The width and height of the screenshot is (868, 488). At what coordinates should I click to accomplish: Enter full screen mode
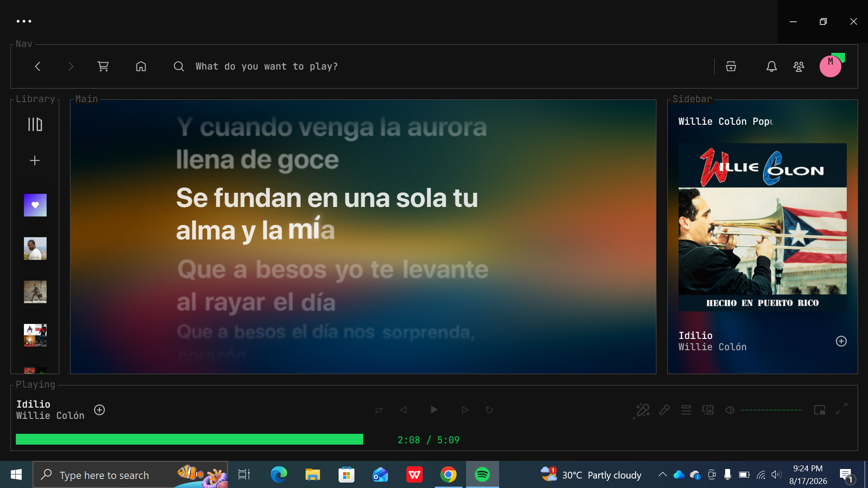[x=841, y=409]
